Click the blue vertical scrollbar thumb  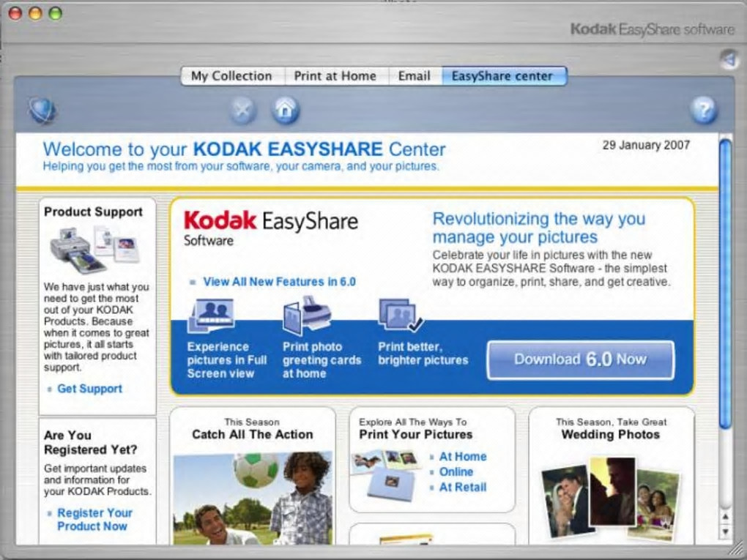tap(726, 284)
